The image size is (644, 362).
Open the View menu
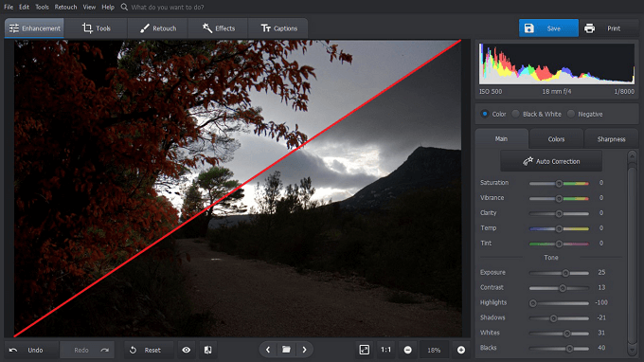[89, 7]
